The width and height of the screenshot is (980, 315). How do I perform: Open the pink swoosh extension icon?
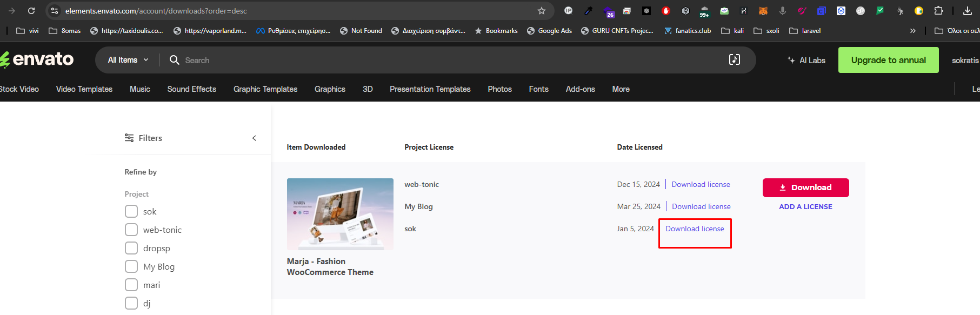tap(802, 11)
